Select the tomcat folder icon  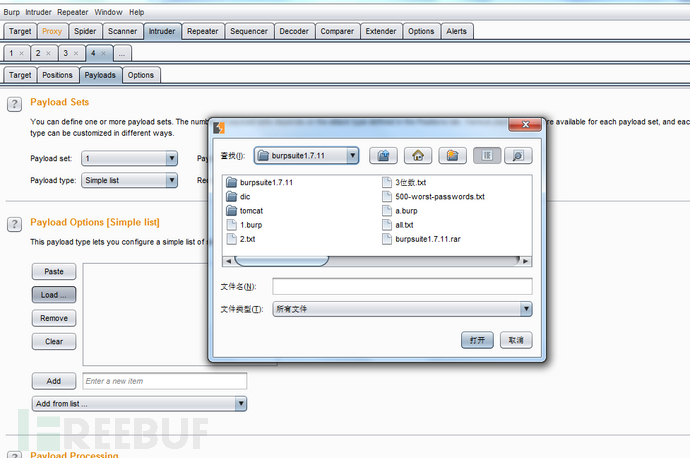click(231, 210)
